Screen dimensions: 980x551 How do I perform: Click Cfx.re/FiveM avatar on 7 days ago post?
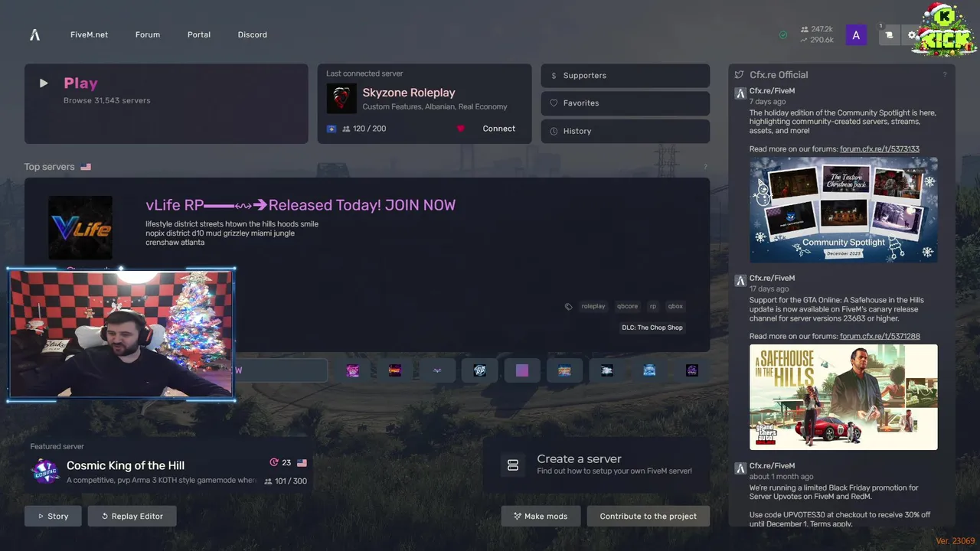pyautogui.click(x=740, y=93)
